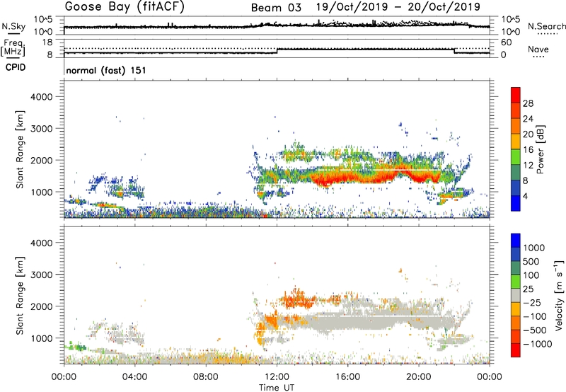Click the "16" label on power color bar
This screenshot has width=566, height=392.
(528, 150)
